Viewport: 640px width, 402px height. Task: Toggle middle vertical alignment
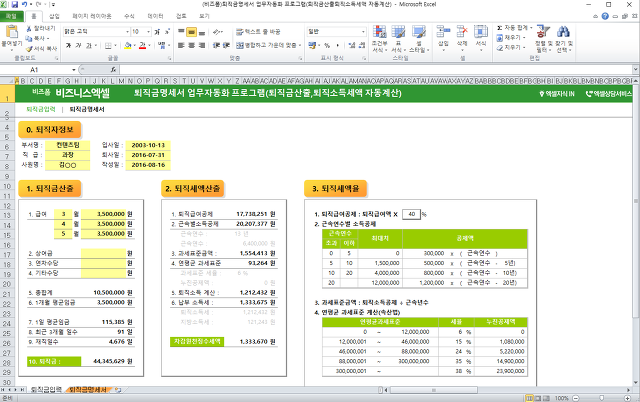point(191,31)
